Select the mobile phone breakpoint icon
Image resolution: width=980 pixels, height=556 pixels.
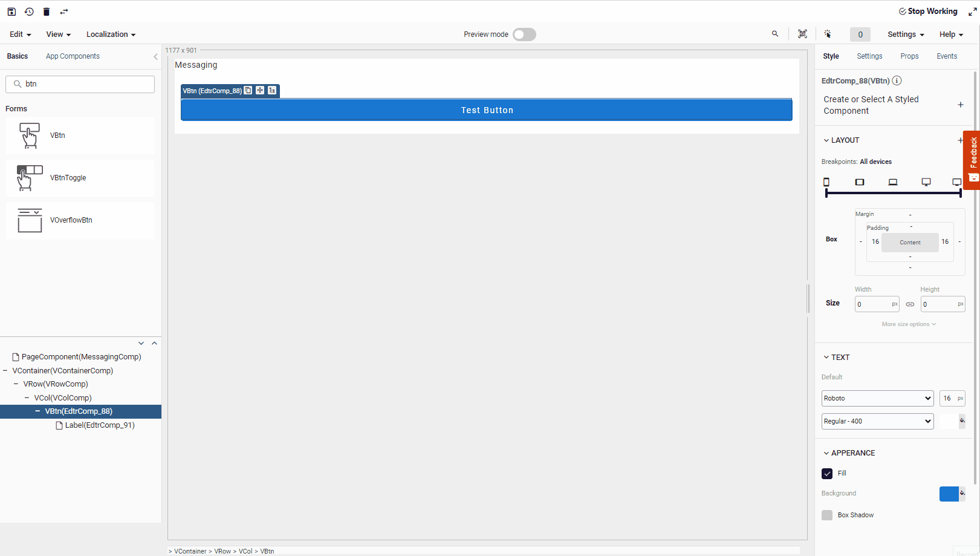coord(826,182)
